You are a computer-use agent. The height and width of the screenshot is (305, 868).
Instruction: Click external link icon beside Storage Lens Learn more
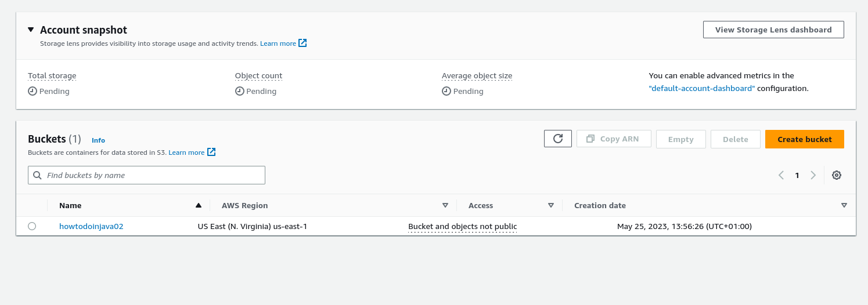pos(302,43)
